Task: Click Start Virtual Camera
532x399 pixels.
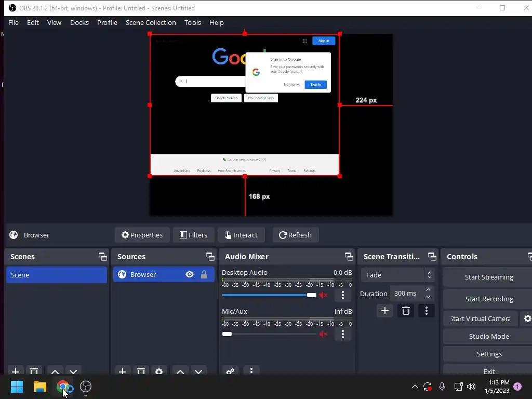Action: [x=481, y=318]
